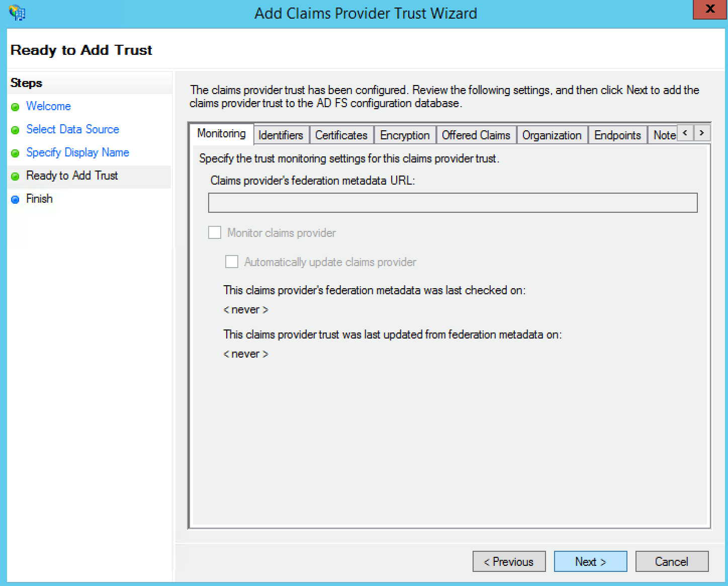The height and width of the screenshot is (586, 728).
Task: Switch to the Endpoints tab
Action: click(617, 135)
